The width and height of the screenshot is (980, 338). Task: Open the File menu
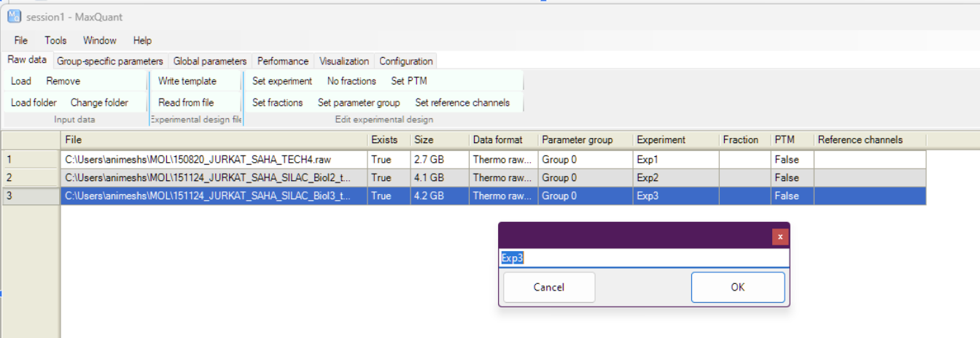point(21,41)
